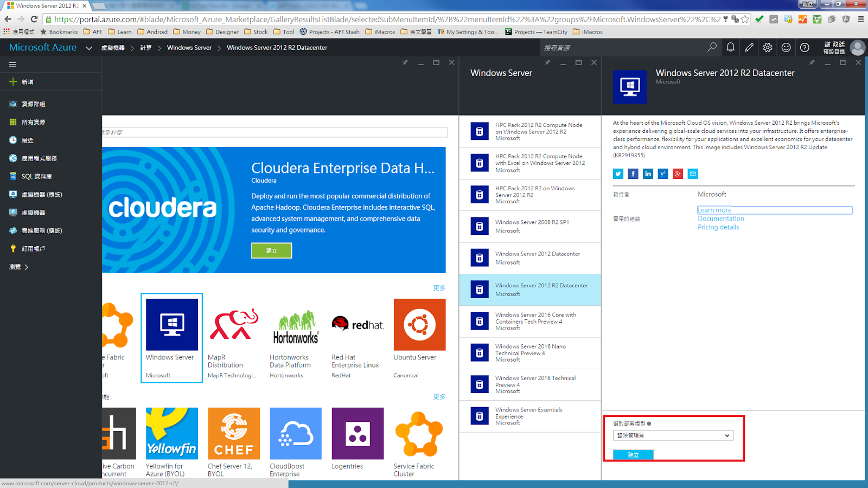The height and width of the screenshot is (488, 868).
Task: Open the Service Fabric Cluster tile
Action: tap(419, 442)
